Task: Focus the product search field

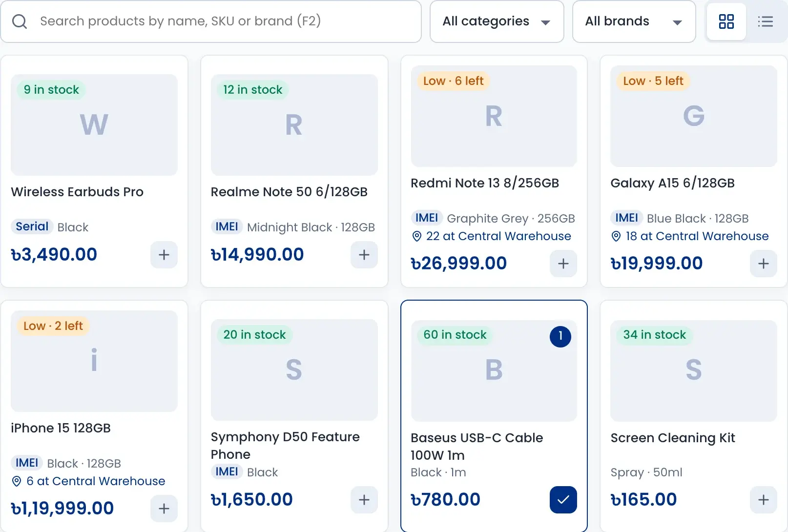Action: [211, 21]
